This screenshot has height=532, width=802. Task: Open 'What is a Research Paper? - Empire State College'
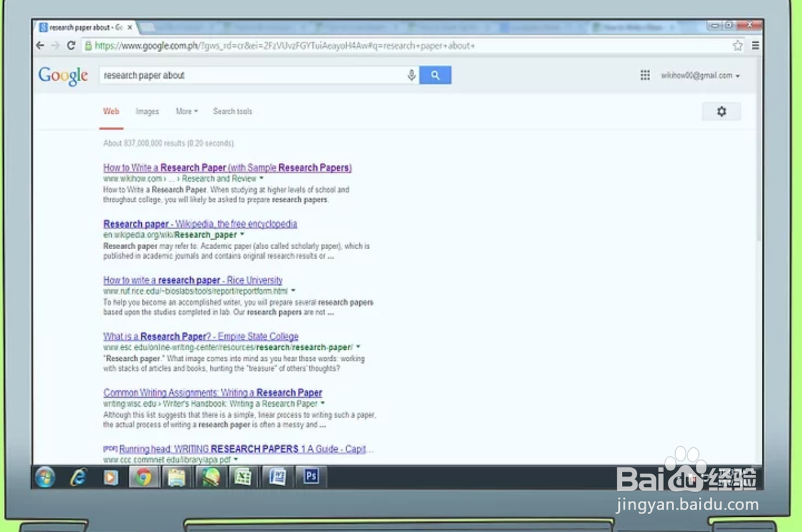pyautogui.click(x=201, y=336)
